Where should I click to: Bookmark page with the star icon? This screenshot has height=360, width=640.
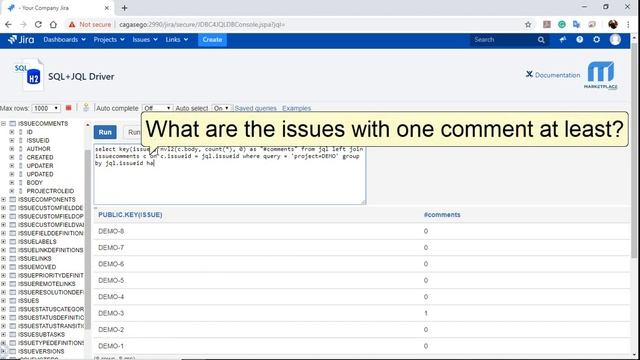[x=528, y=24]
